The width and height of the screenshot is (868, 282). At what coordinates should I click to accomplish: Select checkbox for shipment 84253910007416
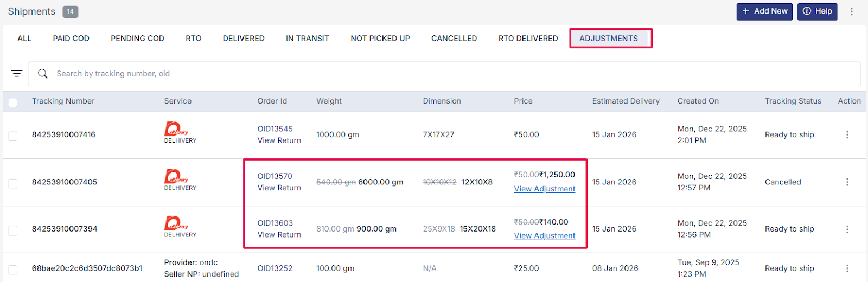click(x=12, y=136)
